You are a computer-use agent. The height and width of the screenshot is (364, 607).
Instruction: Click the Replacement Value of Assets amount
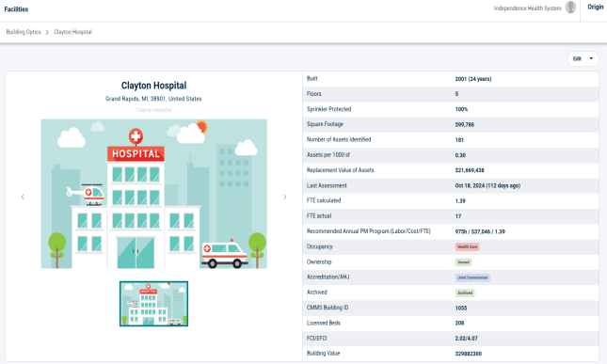pos(470,170)
